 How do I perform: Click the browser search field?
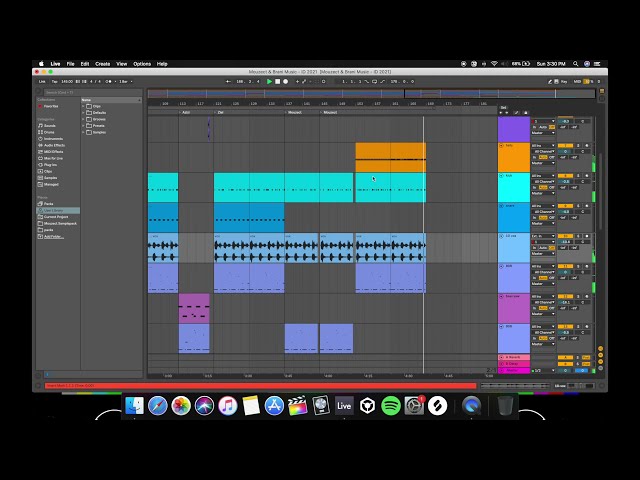click(x=93, y=93)
